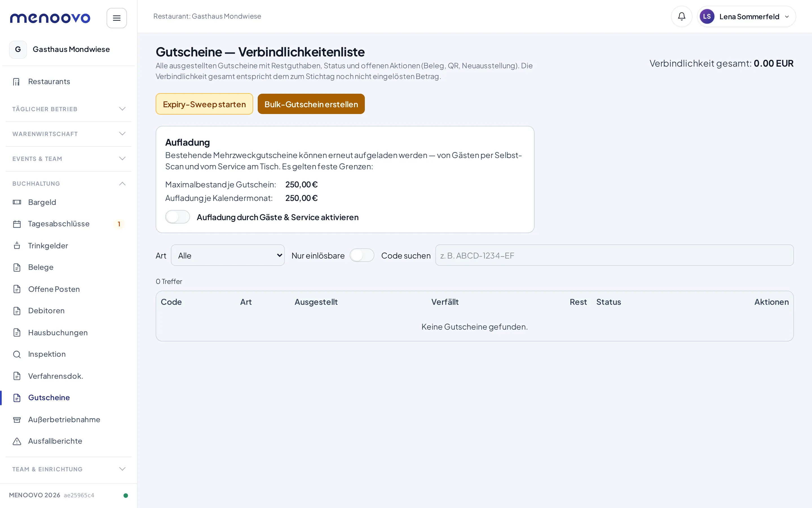Click the build hash ae25965c4

pos(79,495)
